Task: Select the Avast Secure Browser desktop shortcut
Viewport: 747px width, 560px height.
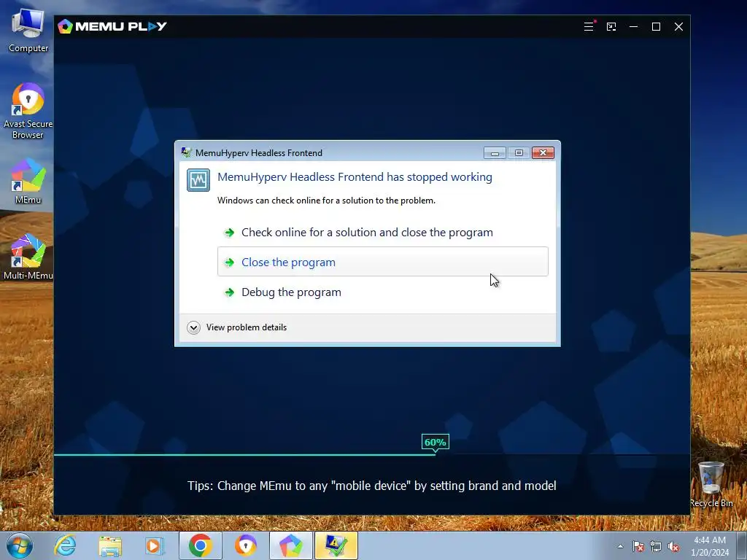Action: (x=28, y=112)
